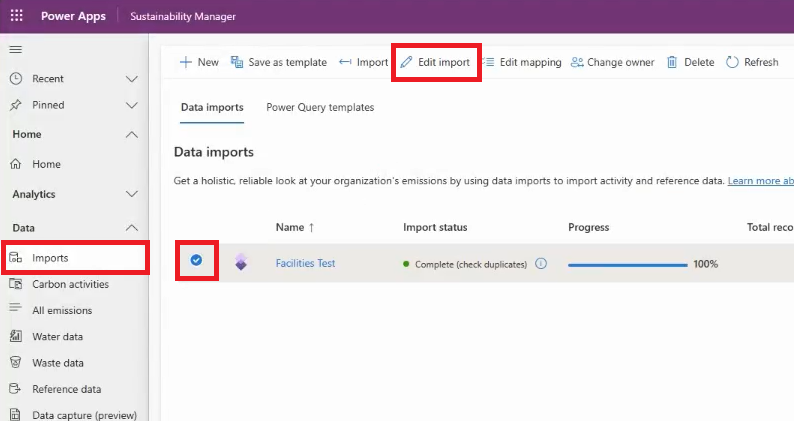
Task: Open Imports in the sidebar
Action: [x=75, y=258]
